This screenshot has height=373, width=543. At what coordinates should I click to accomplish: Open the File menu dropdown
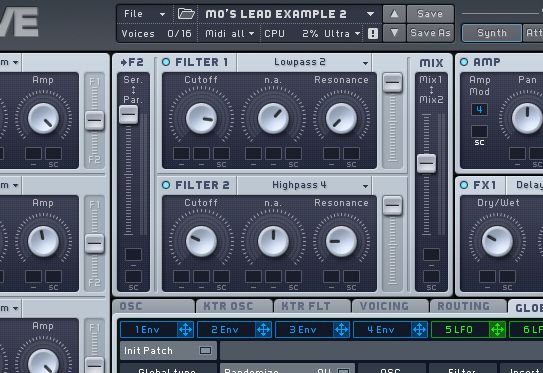[x=144, y=14]
